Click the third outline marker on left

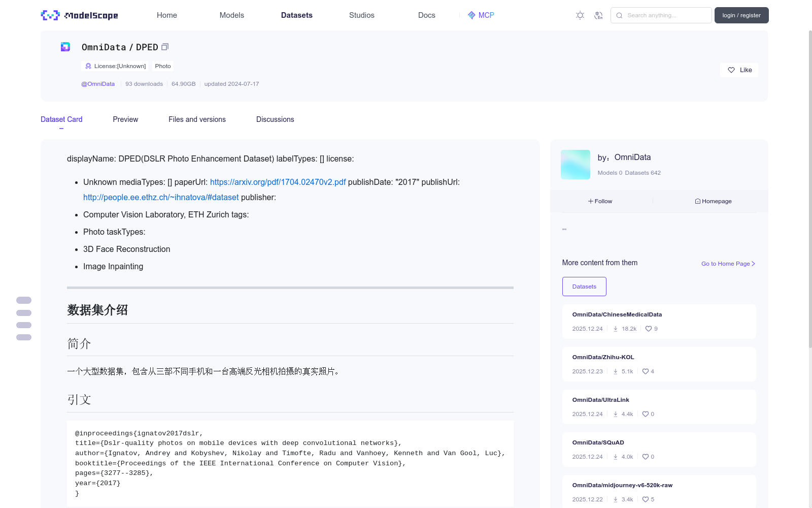pyautogui.click(x=24, y=325)
